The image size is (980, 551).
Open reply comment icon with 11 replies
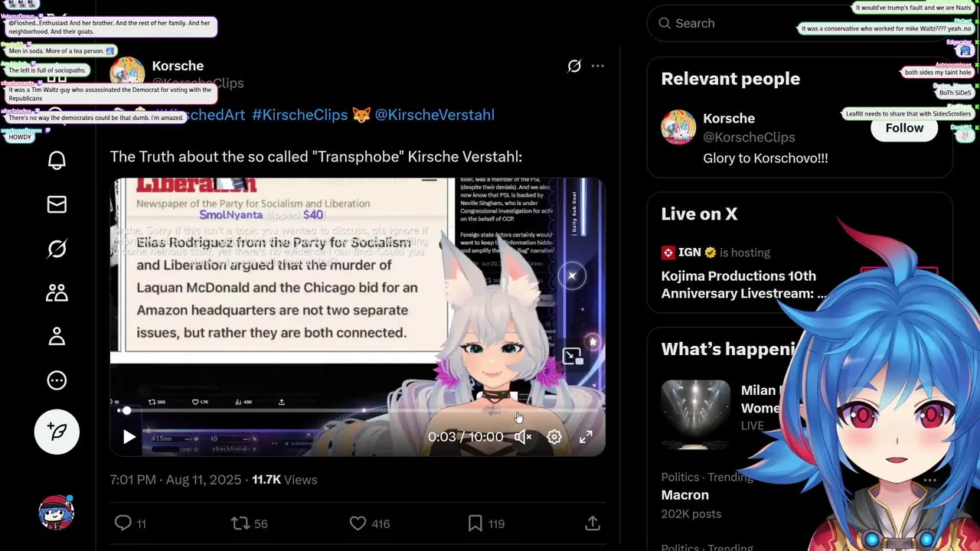[130, 523]
